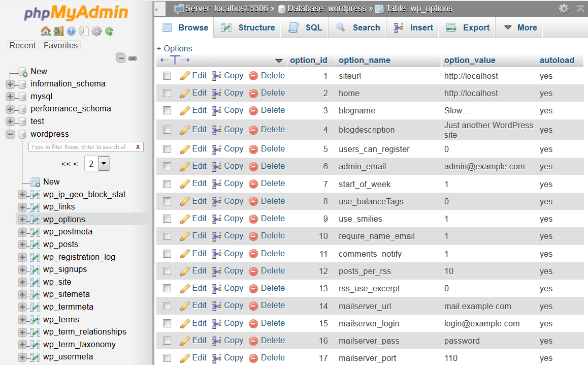The width and height of the screenshot is (588, 365).
Task: Select checkbox for blogdescription row
Action: pos(167,130)
